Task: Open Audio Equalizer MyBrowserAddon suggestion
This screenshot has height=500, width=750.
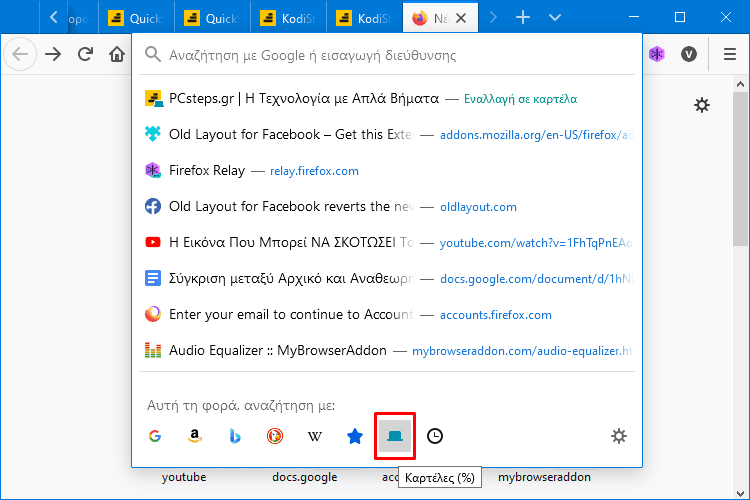Action: tap(387, 350)
